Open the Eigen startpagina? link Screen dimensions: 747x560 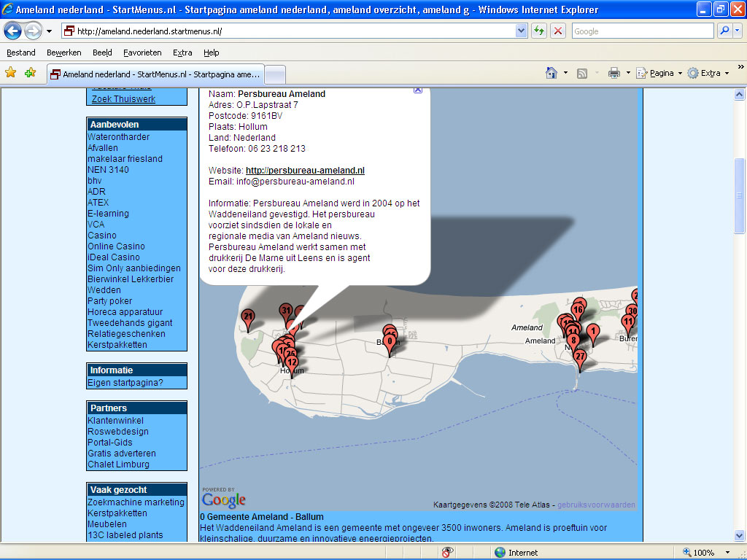click(125, 383)
